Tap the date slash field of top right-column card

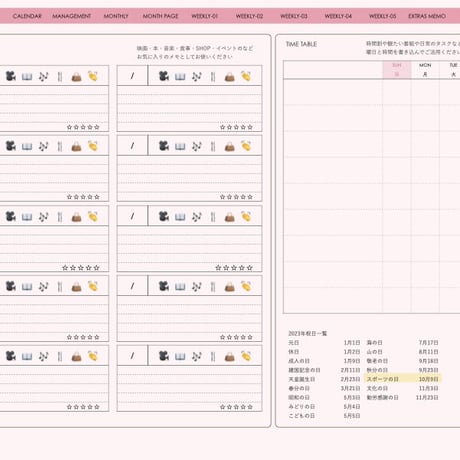[132, 76]
